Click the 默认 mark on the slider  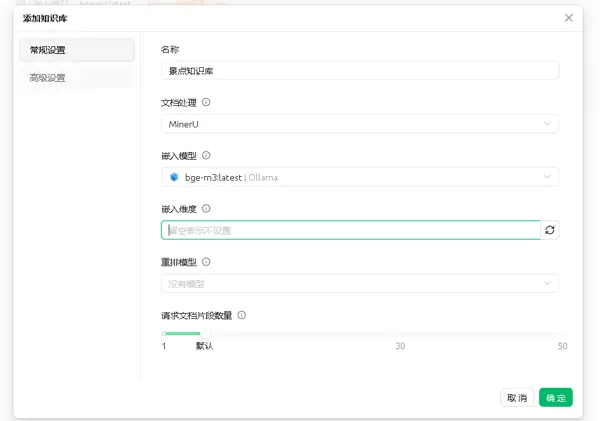point(204,346)
